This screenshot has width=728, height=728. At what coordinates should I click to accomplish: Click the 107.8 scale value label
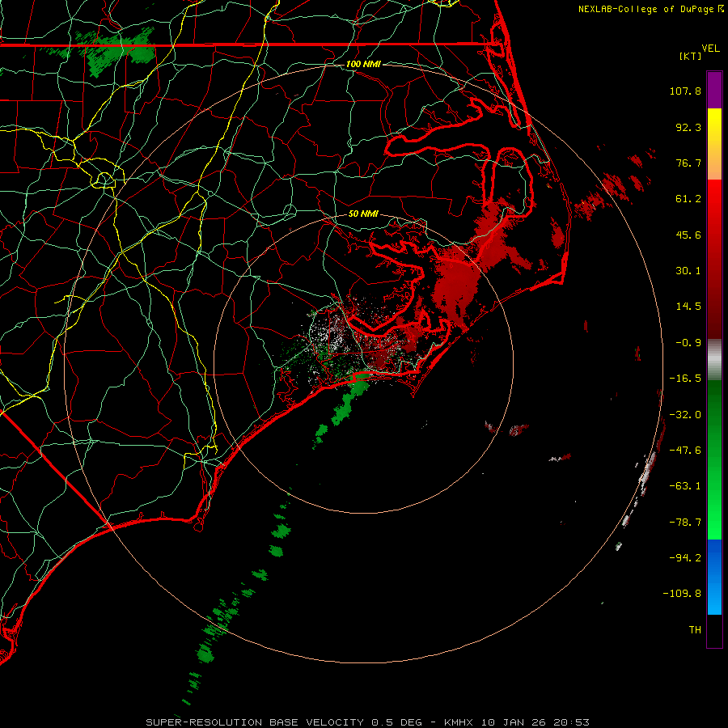[x=685, y=91]
